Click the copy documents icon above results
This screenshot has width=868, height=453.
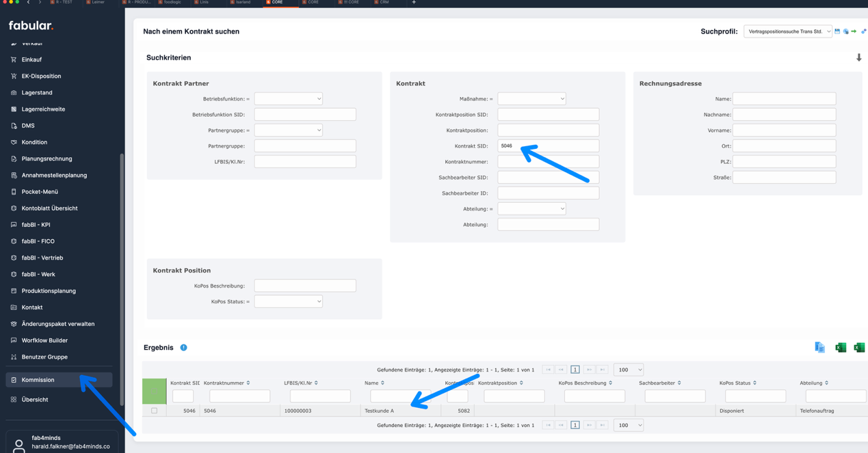[x=819, y=348]
